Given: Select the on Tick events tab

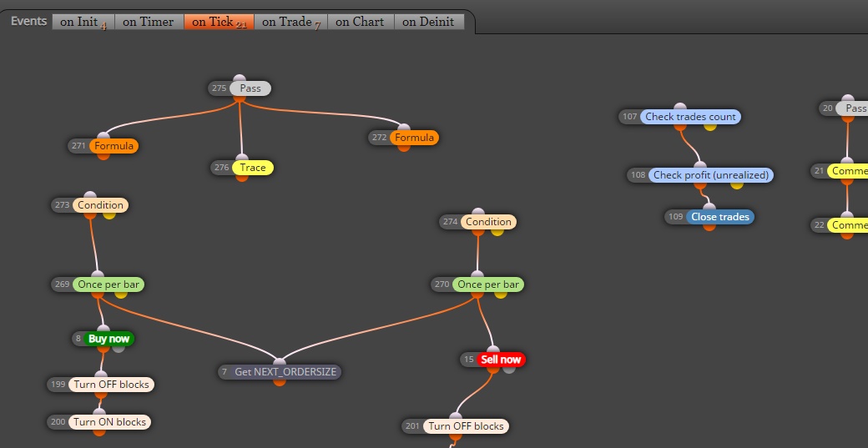Looking at the screenshot, I should (x=219, y=22).
